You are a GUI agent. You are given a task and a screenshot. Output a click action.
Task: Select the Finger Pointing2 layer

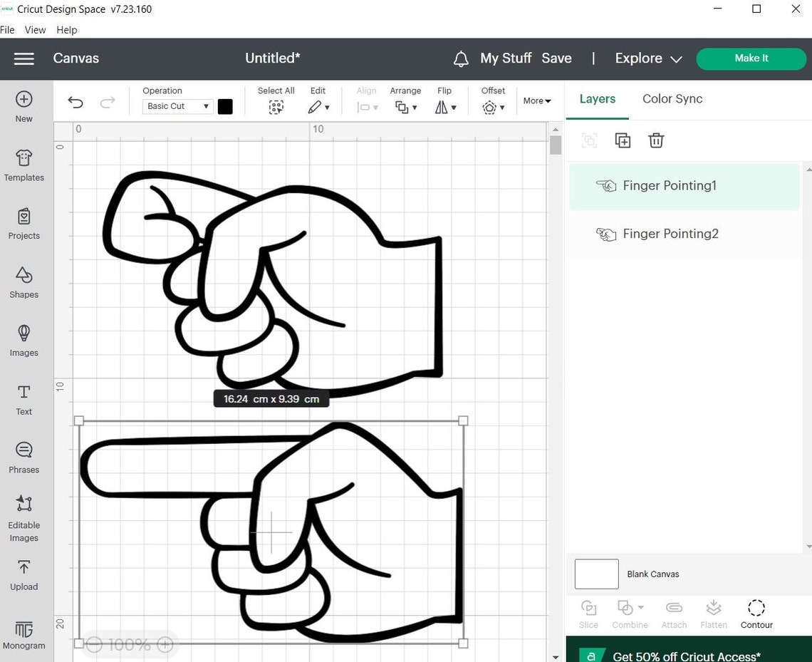[670, 234]
